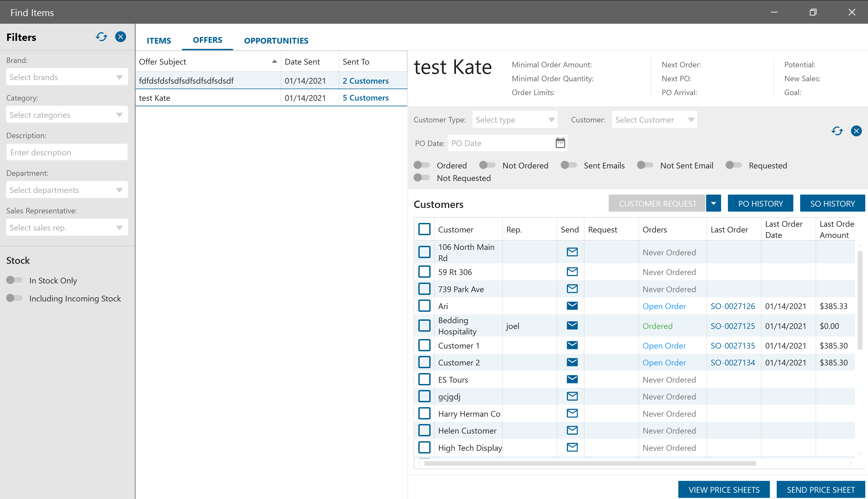Check the checkbox for Customer 1

tap(424, 346)
